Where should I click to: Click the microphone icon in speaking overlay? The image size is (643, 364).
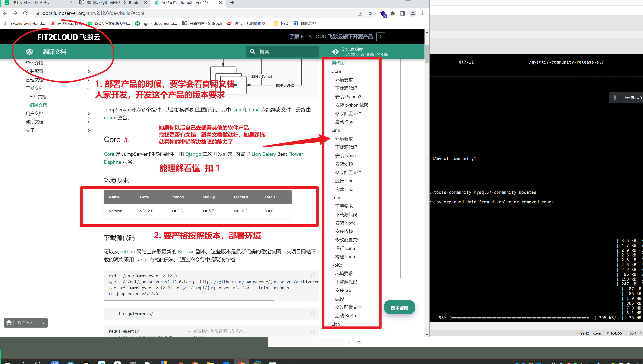[614, 97]
